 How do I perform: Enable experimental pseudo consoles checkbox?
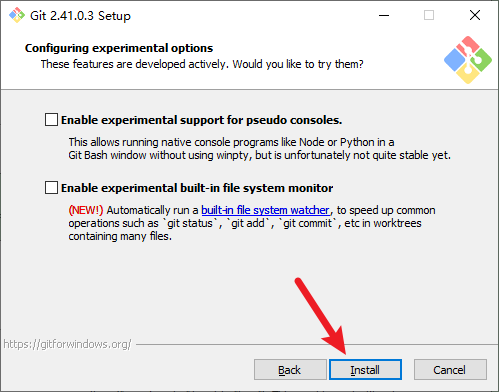pos(51,120)
